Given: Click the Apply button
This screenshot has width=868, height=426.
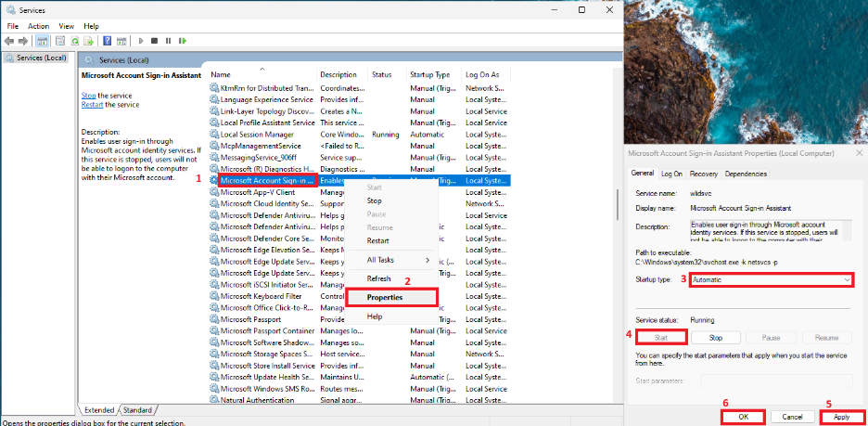Looking at the screenshot, I should [x=842, y=417].
